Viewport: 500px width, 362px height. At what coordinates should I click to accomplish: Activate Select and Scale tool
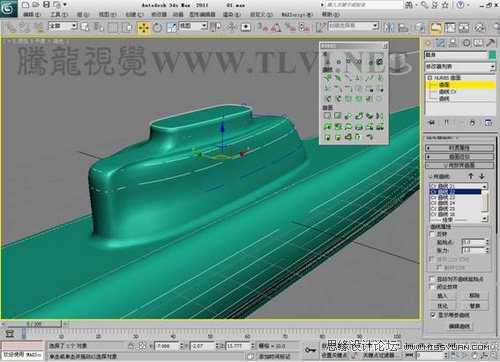pos(172,27)
